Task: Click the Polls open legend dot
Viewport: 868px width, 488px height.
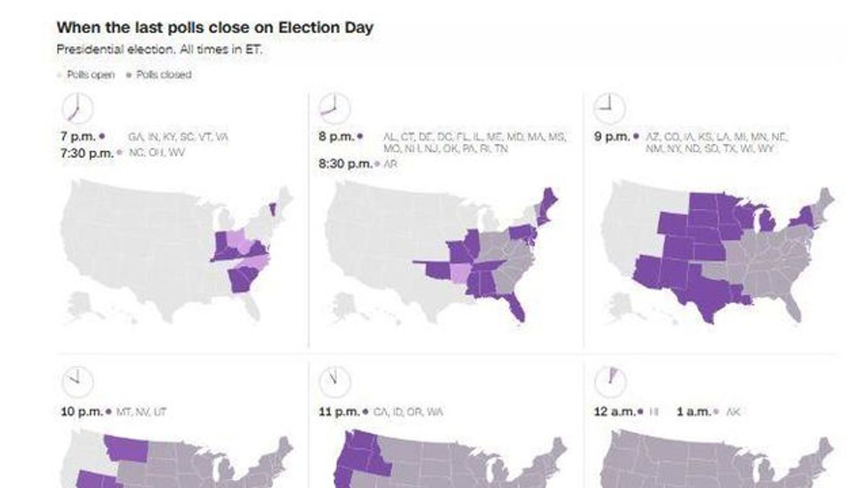Action: click(x=59, y=74)
